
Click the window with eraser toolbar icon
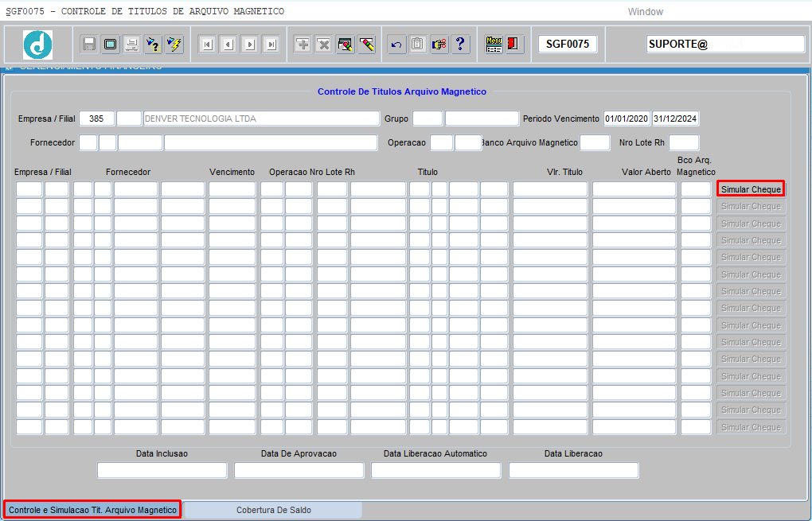[345, 45]
